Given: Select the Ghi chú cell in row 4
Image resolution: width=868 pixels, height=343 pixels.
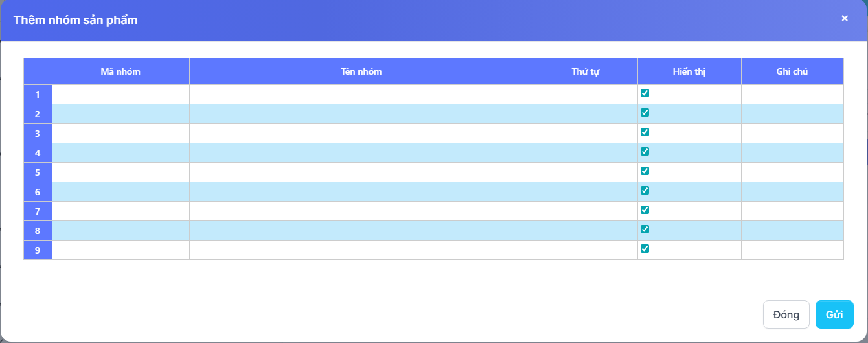Looking at the screenshot, I should pyautogui.click(x=792, y=153).
